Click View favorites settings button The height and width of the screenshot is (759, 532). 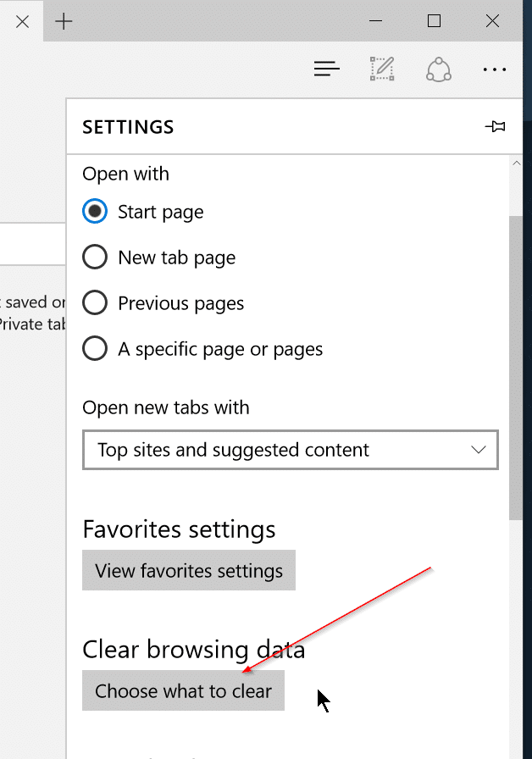click(189, 570)
